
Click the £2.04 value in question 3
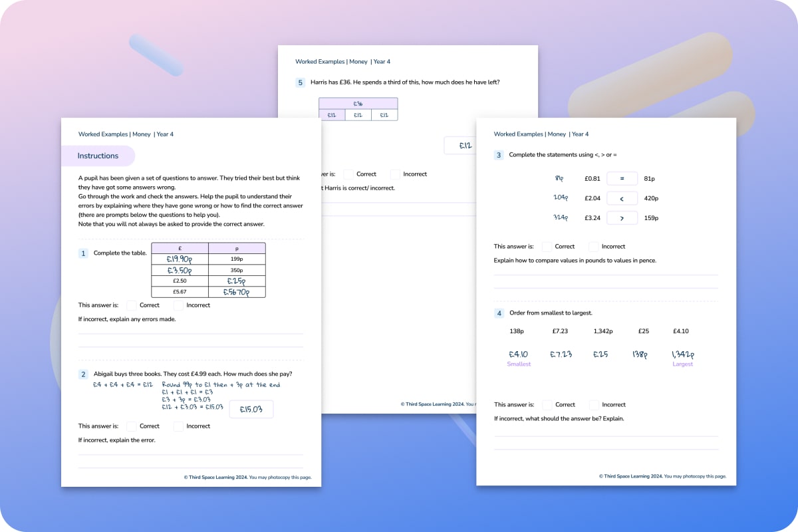(x=593, y=198)
